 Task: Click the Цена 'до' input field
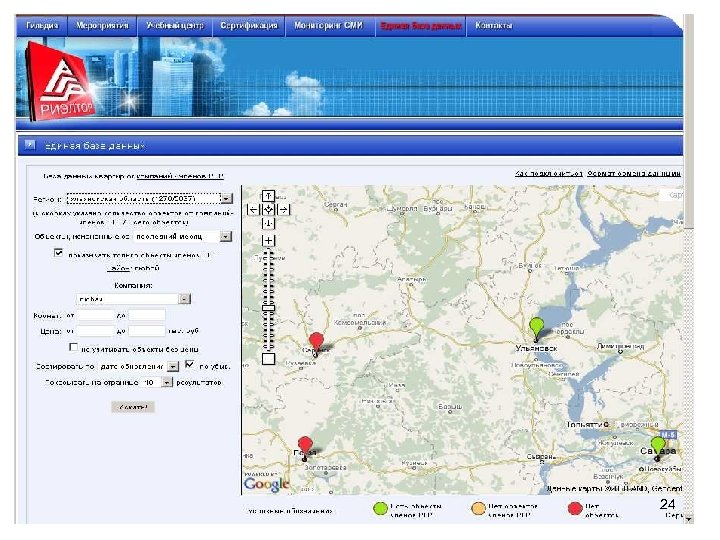[x=147, y=331]
